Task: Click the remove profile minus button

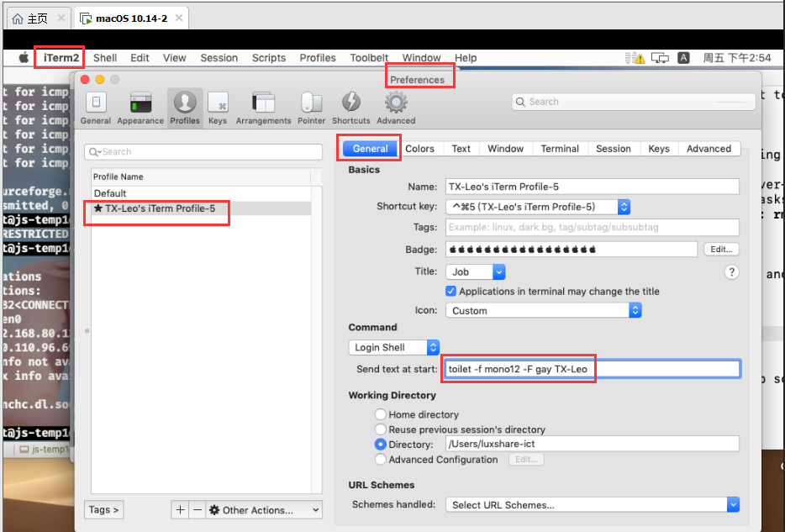Action: (x=198, y=510)
